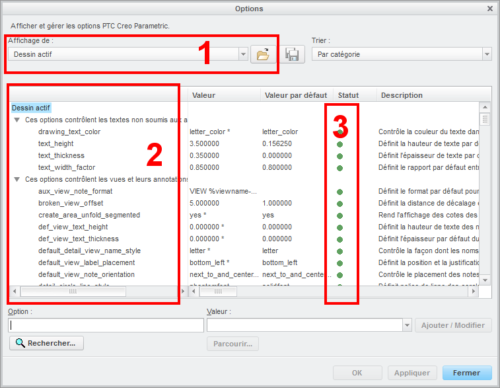
Task: Save configuration with the floppy disk icon
Action: 292,54
